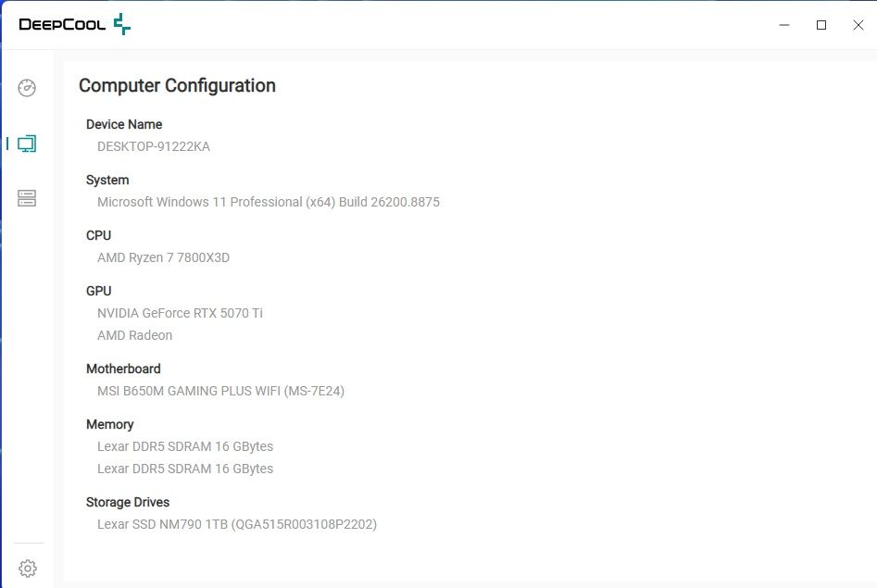Image resolution: width=877 pixels, height=588 pixels.
Task: Click the CPU label
Action: (x=98, y=235)
